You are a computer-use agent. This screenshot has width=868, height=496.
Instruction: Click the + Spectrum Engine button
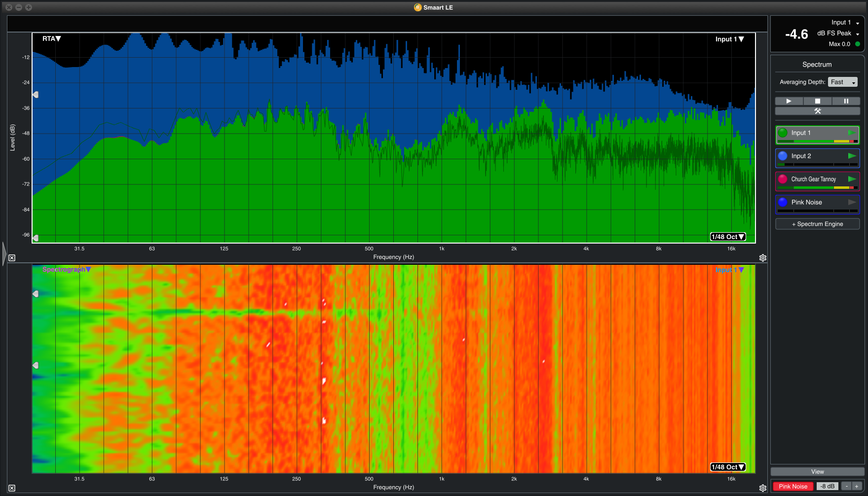click(x=817, y=224)
